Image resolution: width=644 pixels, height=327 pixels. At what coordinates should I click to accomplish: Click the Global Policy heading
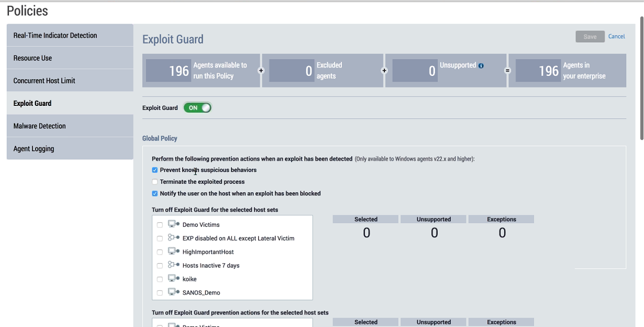[160, 138]
